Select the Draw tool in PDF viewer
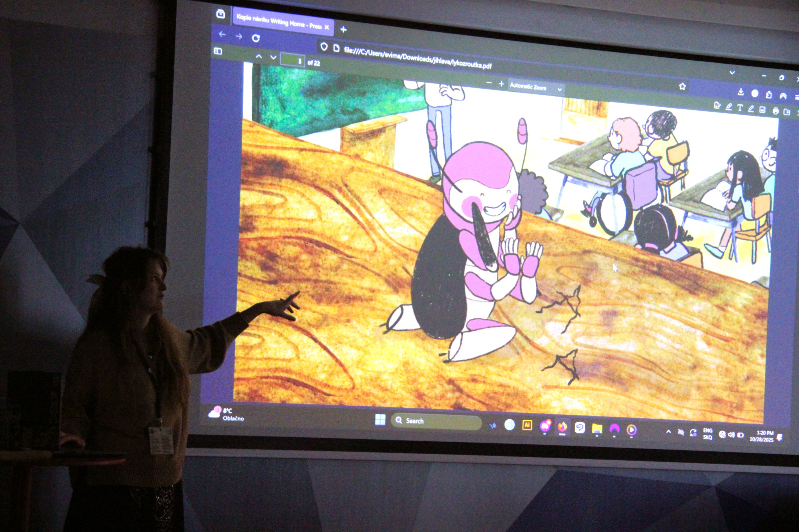 (x=751, y=109)
